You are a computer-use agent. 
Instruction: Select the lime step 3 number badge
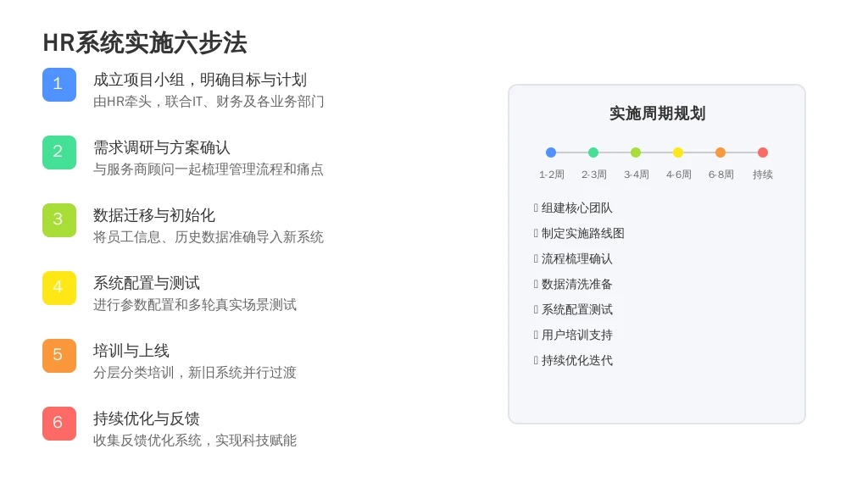click(59, 220)
